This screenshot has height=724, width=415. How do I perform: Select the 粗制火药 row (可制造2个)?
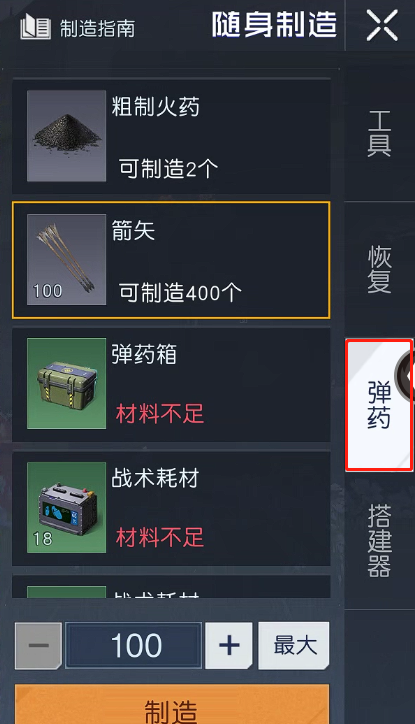pyautogui.click(x=171, y=136)
